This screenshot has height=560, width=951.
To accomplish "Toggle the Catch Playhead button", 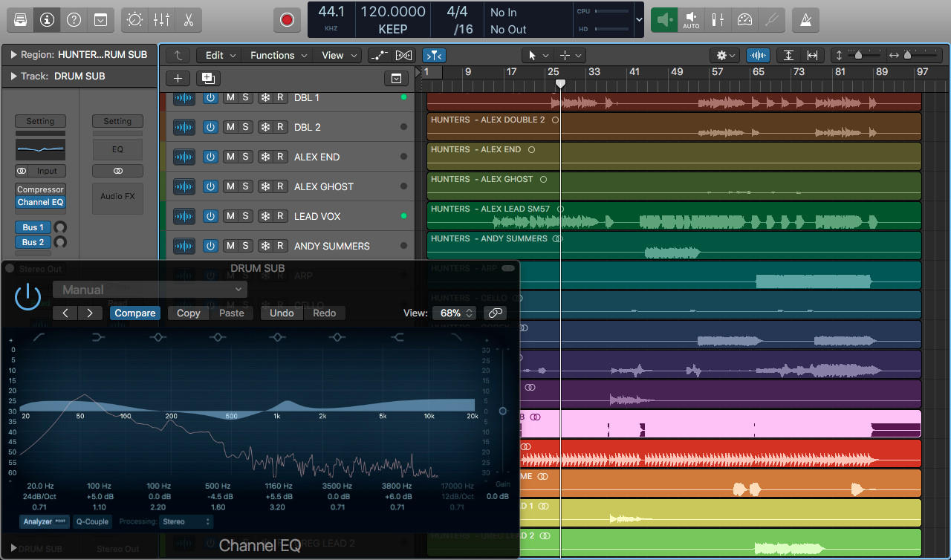I will (x=434, y=55).
